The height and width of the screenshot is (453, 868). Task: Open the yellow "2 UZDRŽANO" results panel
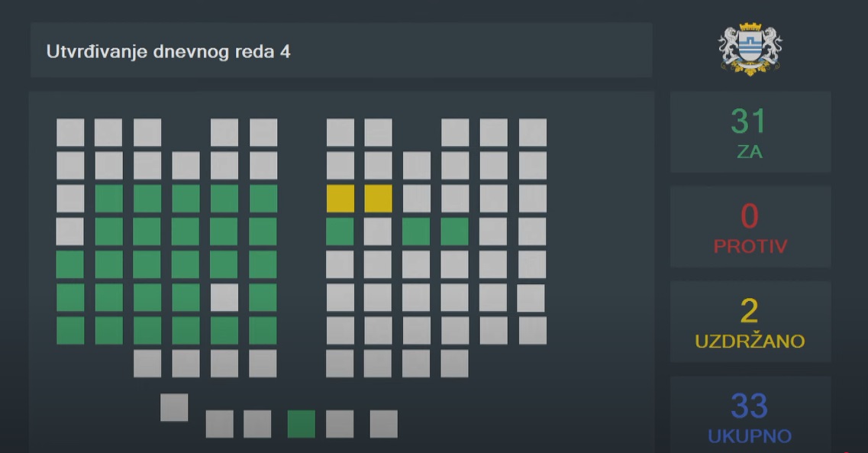pos(750,322)
